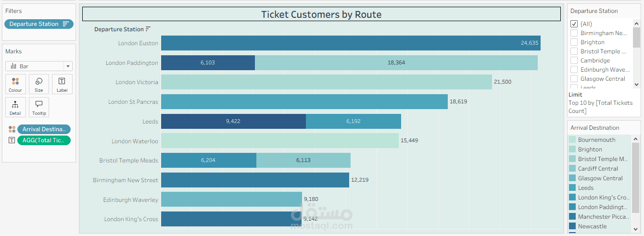Open the Size marks card
644x236 pixels.
39,84
